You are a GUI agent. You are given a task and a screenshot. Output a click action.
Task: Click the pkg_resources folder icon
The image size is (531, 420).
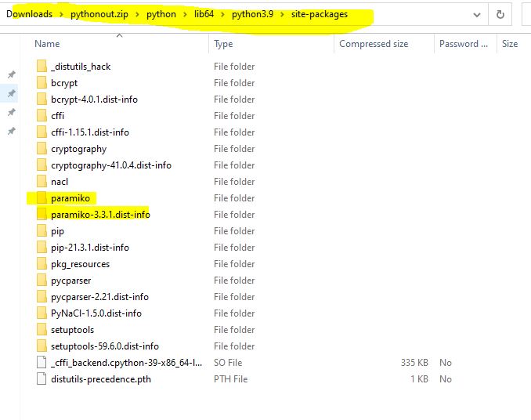tap(42, 264)
